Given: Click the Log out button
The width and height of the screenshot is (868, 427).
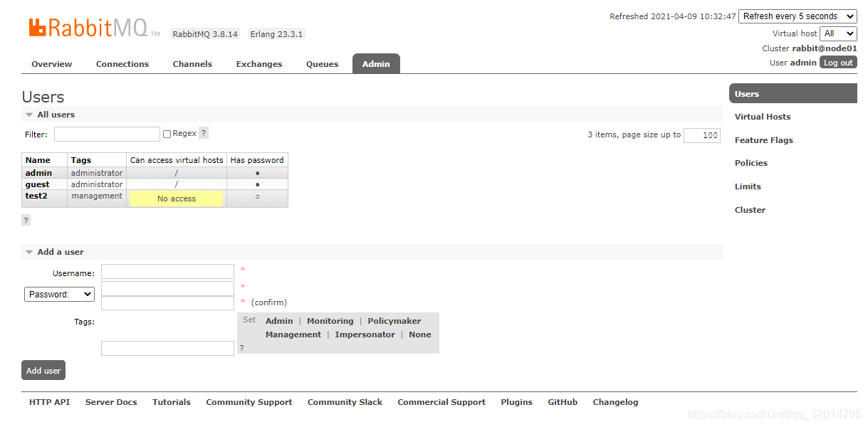Looking at the screenshot, I should (838, 63).
